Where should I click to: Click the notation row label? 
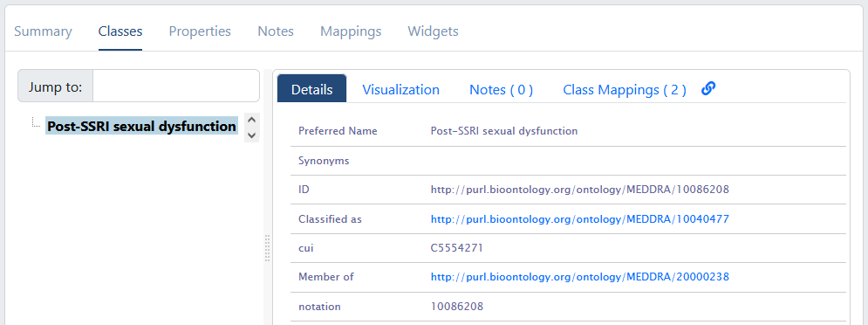point(319,306)
